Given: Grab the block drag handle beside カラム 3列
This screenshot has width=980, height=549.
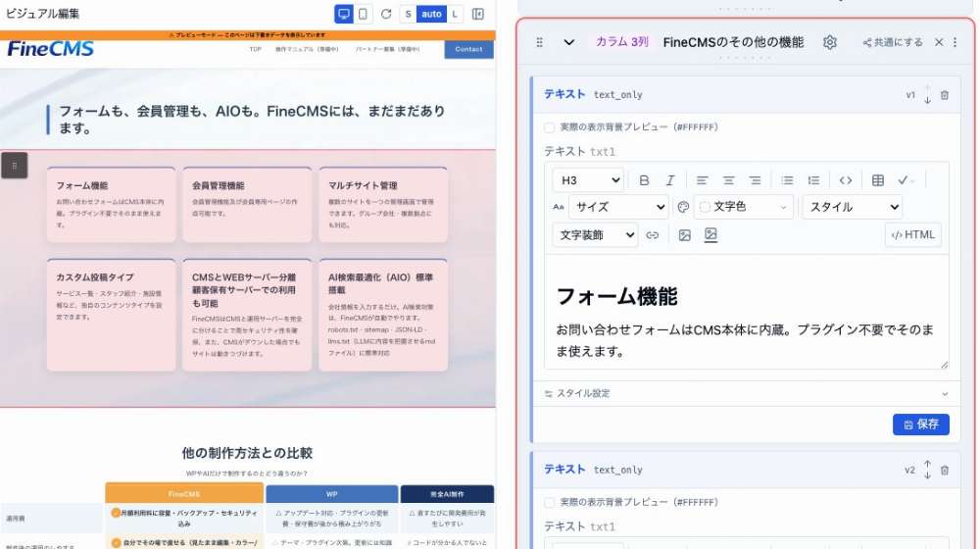Looking at the screenshot, I should coord(539,42).
